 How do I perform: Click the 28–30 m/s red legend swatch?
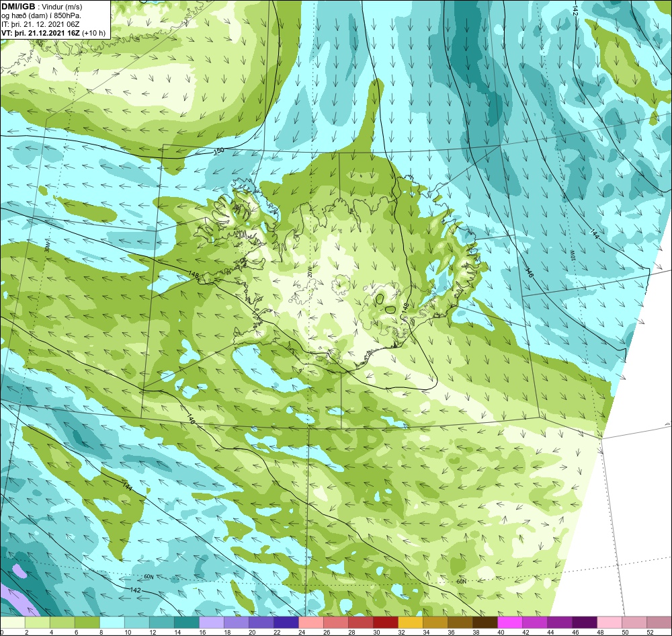361,623
